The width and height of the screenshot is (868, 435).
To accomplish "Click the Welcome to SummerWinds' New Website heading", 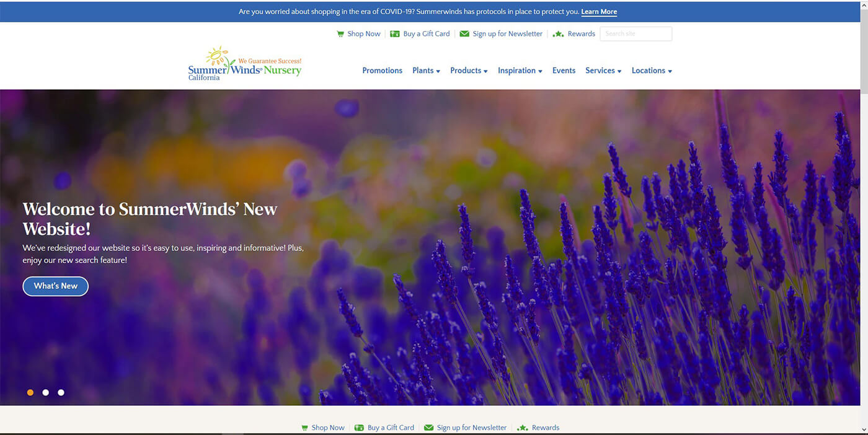I will [x=150, y=219].
